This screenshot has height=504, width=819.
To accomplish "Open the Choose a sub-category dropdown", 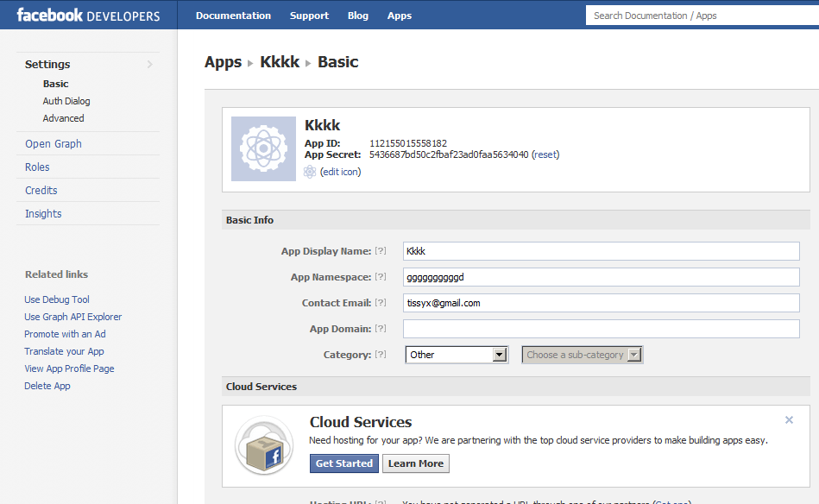I will click(582, 355).
